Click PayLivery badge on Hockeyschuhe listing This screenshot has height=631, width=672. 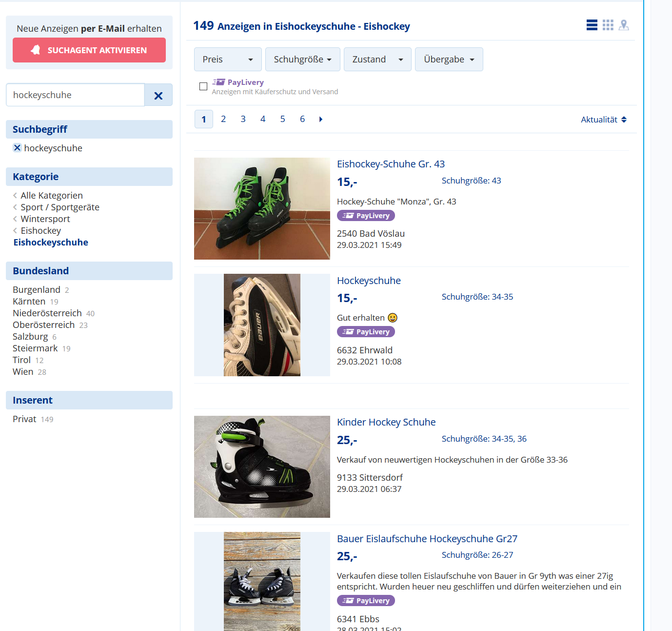tap(366, 332)
